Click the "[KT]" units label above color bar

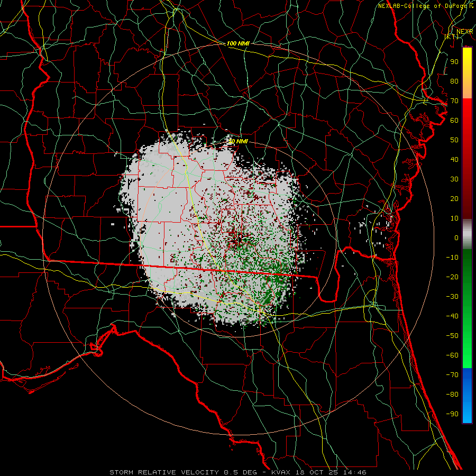coord(452,36)
